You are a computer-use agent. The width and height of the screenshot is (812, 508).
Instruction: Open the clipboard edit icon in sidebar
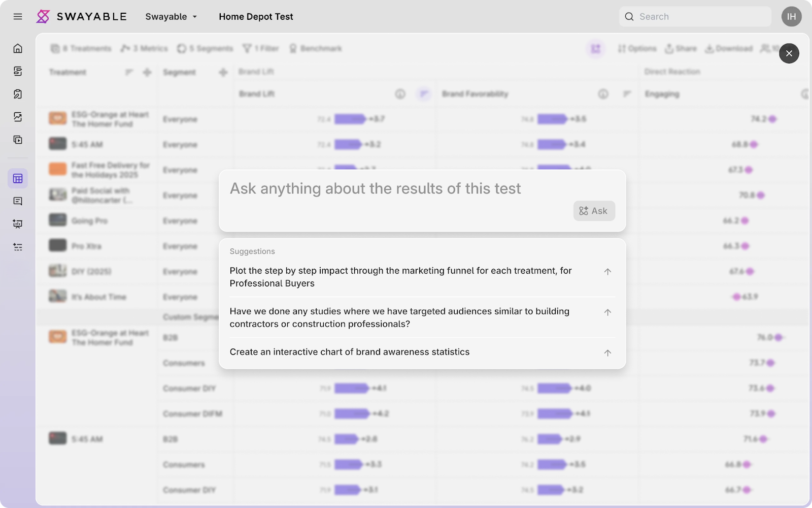click(18, 94)
